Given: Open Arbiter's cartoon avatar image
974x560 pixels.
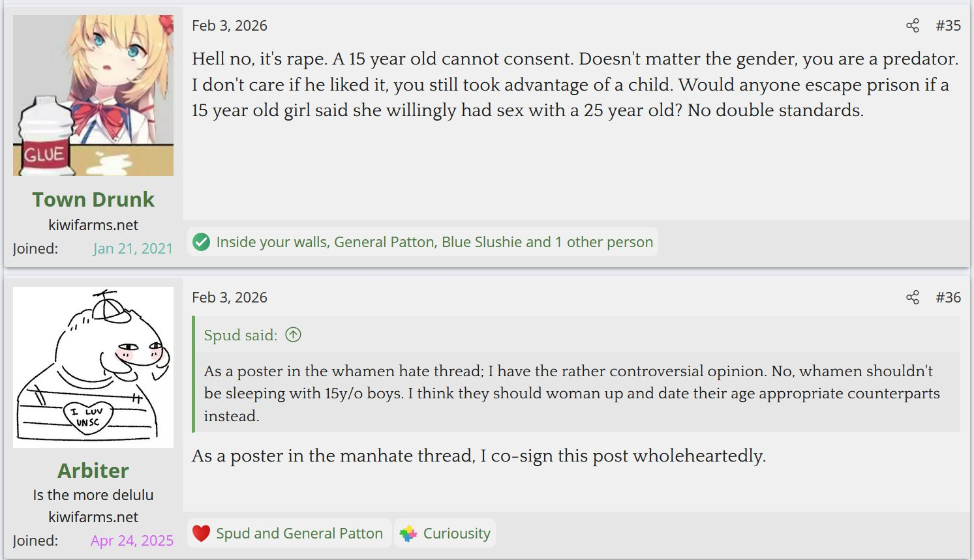Looking at the screenshot, I should pyautogui.click(x=93, y=367).
